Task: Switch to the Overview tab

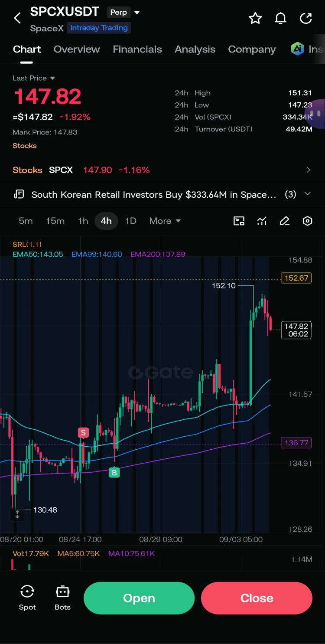Action: tap(77, 49)
